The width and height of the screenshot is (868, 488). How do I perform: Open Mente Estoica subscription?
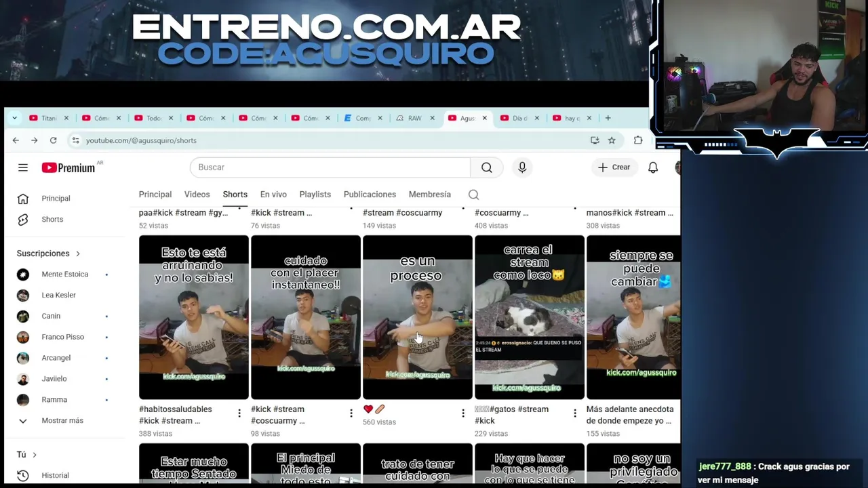click(x=64, y=274)
